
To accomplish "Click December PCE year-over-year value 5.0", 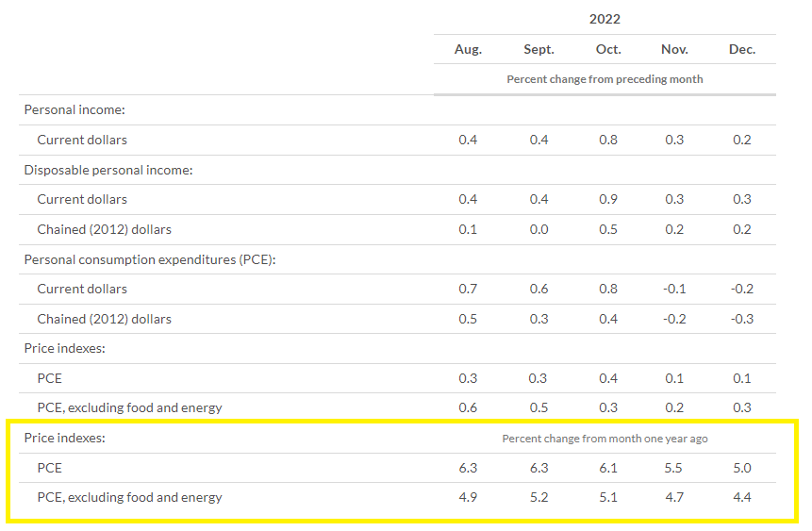I will [x=742, y=468].
